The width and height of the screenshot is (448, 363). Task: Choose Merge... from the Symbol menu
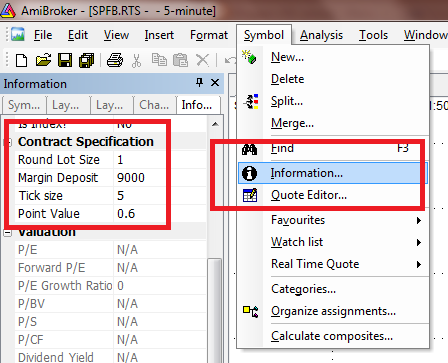click(x=333, y=123)
